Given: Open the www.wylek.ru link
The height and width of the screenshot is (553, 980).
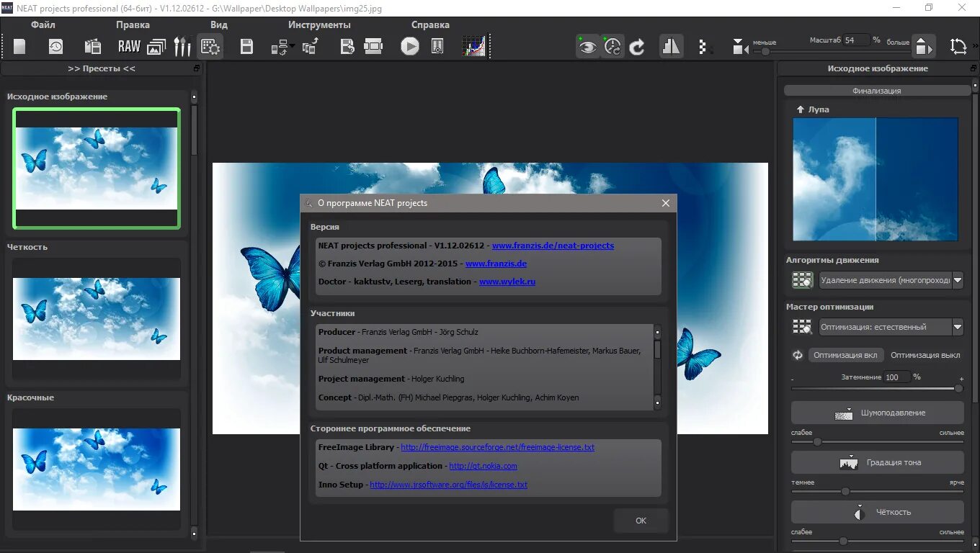Looking at the screenshot, I should coord(507,282).
